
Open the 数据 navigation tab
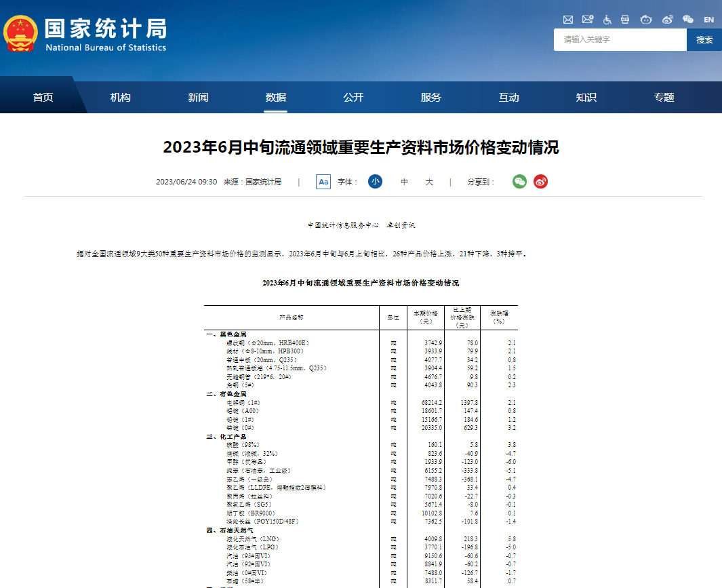click(x=275, y=97)
